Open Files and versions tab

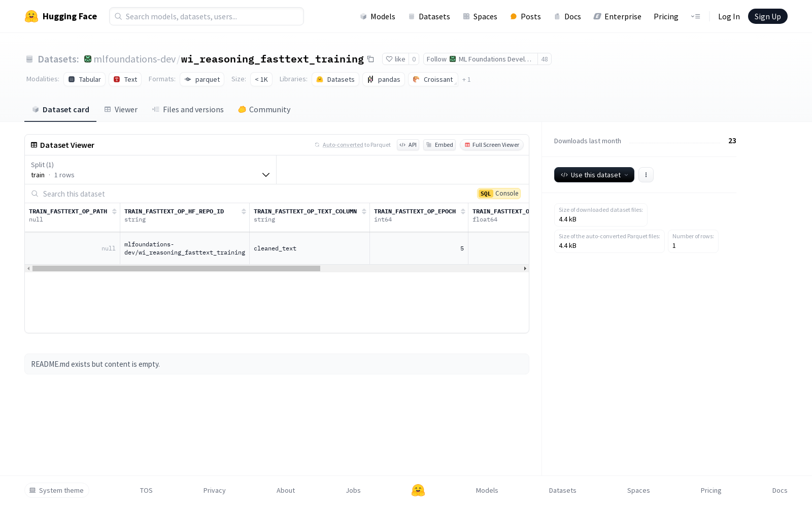coord(188,110)
